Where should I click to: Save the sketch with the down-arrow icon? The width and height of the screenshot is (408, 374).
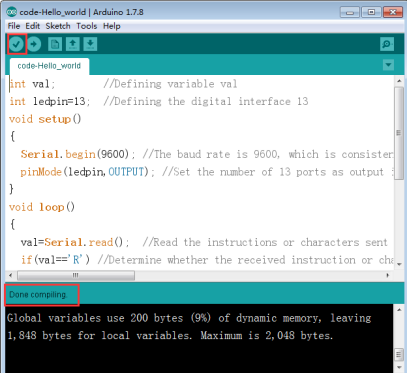click(x=90, y=44)
